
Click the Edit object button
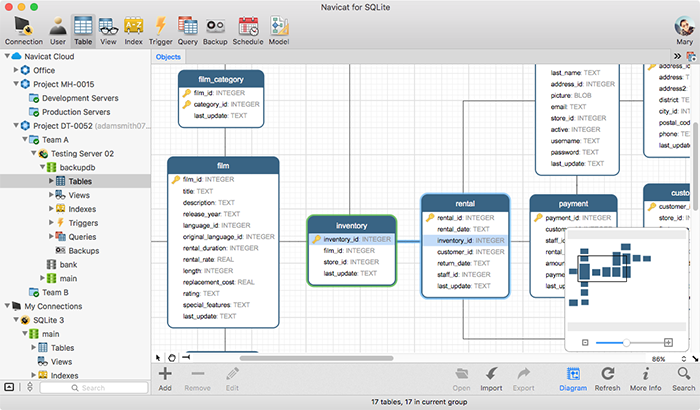[232, 379]
